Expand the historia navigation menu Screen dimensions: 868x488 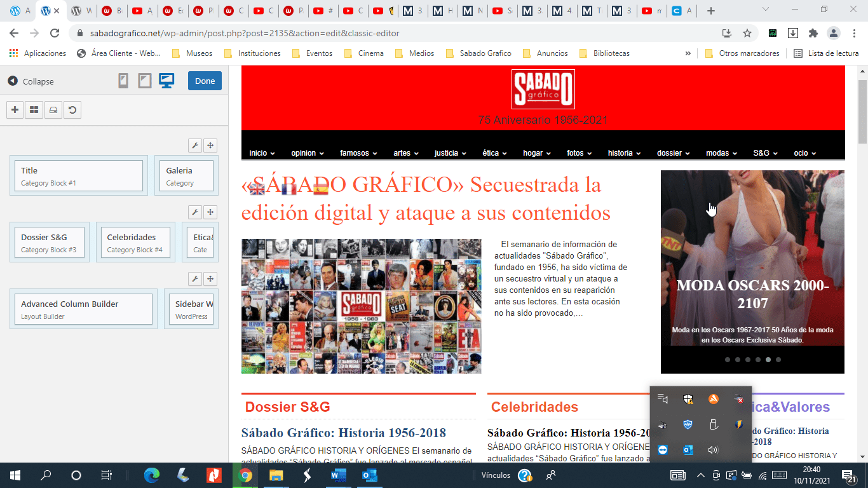pyautogui.click(x=625, y=153)
